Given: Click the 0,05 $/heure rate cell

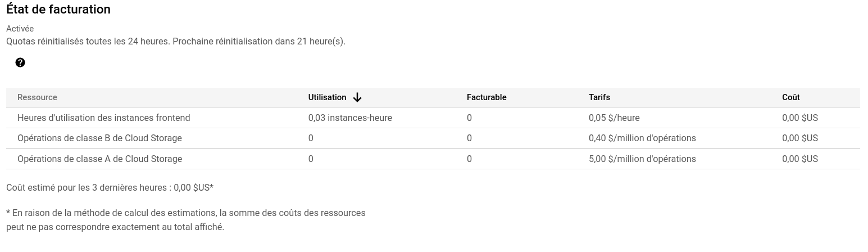Looking at the screenshot, I should point(614,118).
